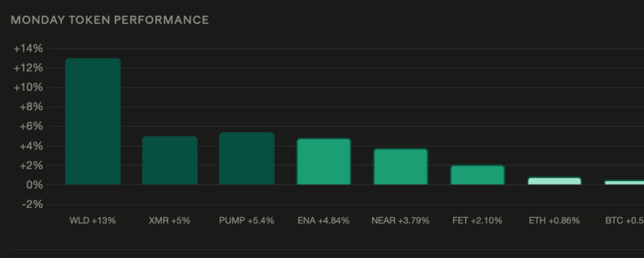Click the WLD bar in the chart
Image resolution: width=644 pixels, height=258 pixels.
pos(93,121)
